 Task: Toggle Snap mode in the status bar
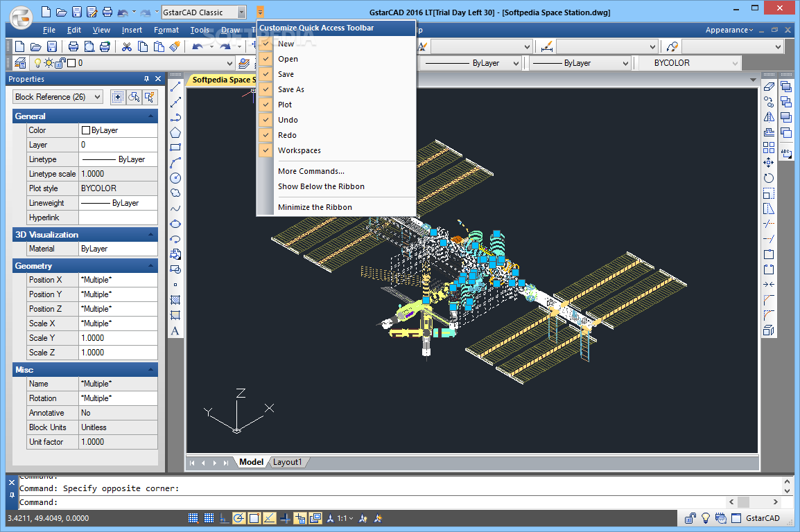pos(193,518)
